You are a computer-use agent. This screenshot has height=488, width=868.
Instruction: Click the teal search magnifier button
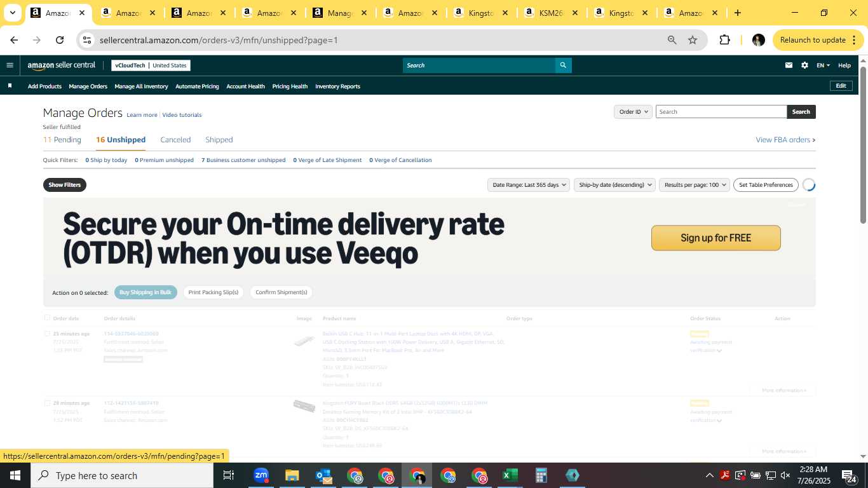(x=563, y=65)
